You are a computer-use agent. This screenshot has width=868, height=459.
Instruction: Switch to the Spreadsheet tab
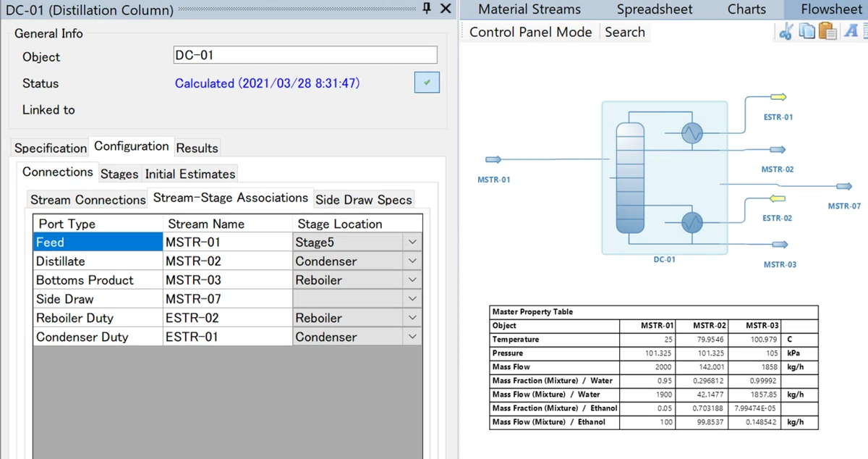click(655, 9)
